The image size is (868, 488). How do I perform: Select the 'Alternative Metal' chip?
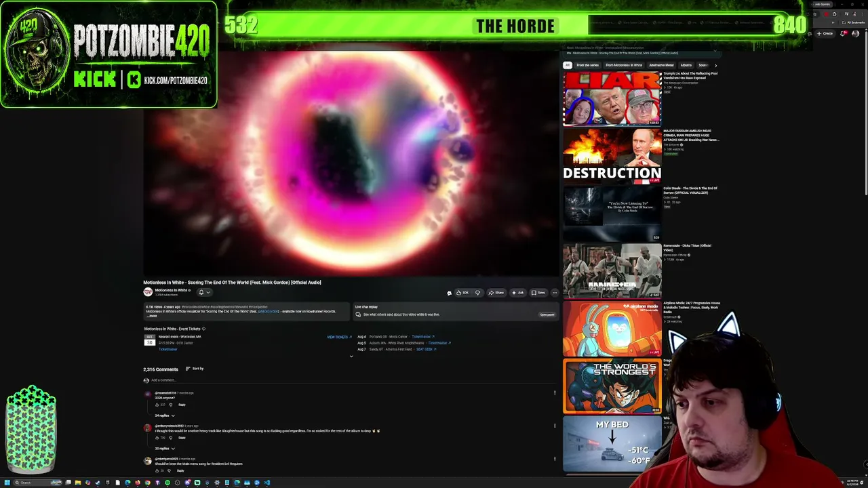tap(661, 65)
